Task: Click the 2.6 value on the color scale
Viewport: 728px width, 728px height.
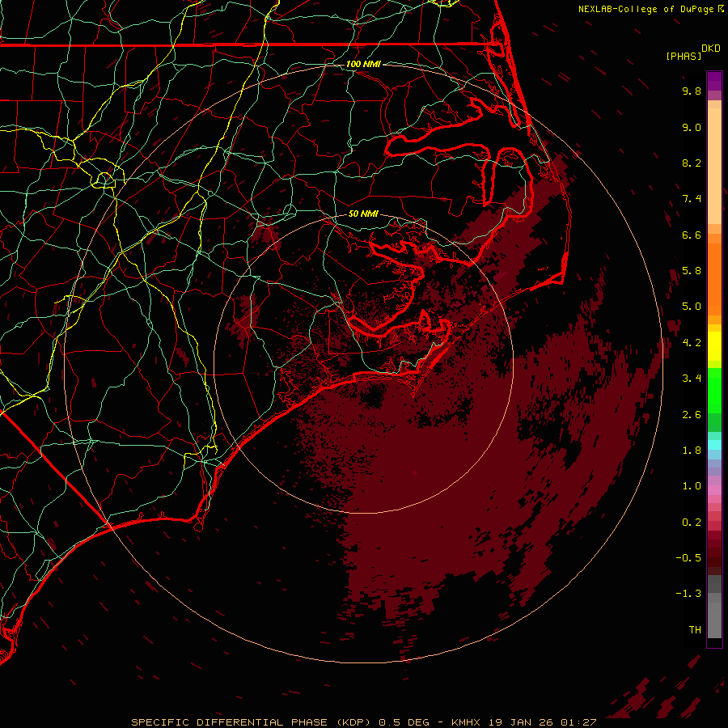Action: 692,415
